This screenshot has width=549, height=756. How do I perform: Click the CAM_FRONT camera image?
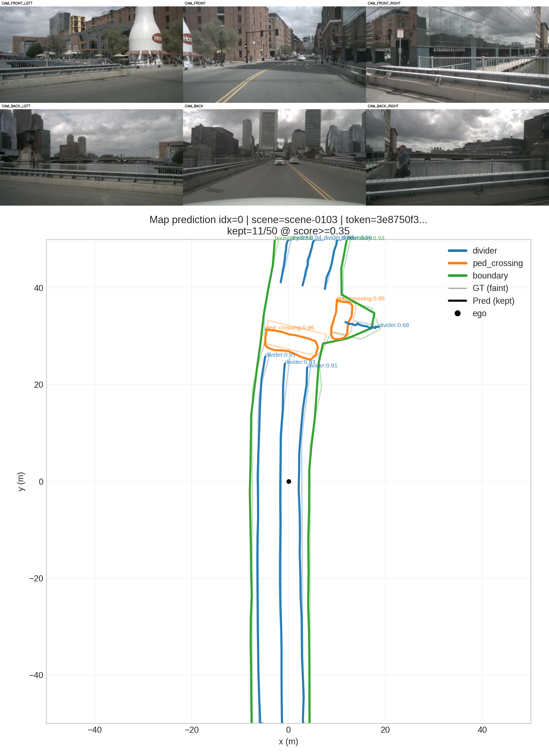(x=274, y=54)
